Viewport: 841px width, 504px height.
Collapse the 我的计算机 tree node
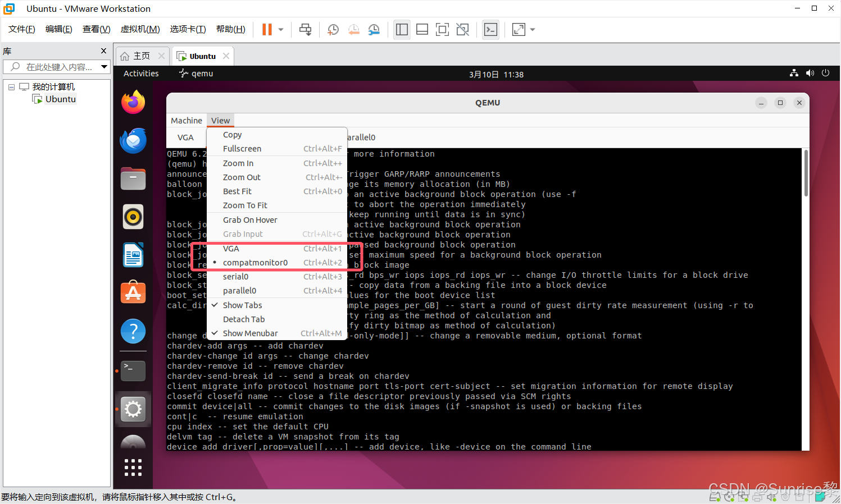pos(11,87)
